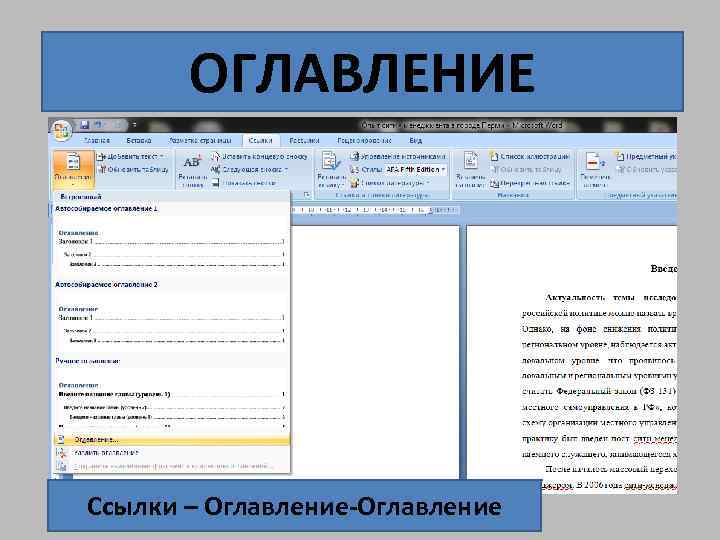Open Добавить текст dropdown
720x540 pixels.
point(131,157)
